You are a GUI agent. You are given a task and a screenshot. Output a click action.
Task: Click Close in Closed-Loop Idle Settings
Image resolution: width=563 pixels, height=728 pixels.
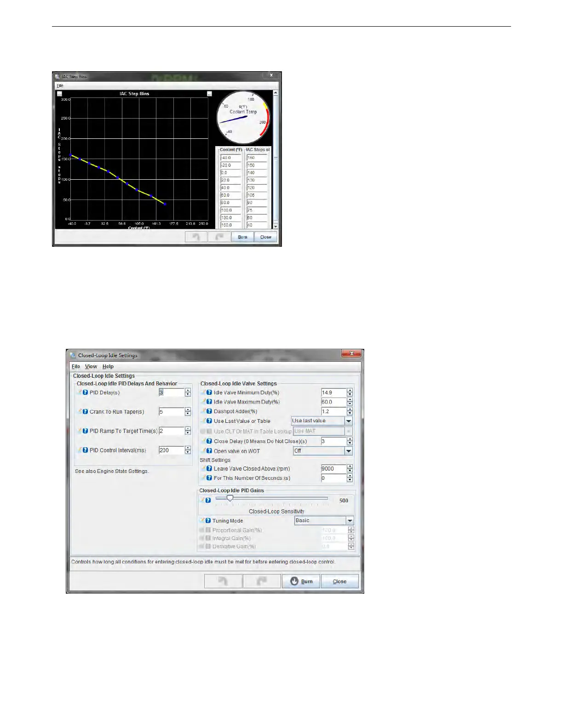click(339, 581)
